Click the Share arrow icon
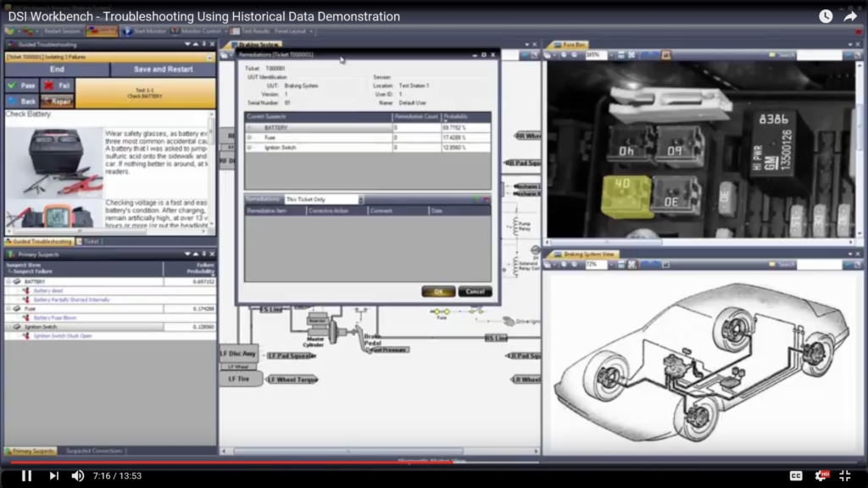Viewport: 868px width, 488px height. click(x=850, y=16)
